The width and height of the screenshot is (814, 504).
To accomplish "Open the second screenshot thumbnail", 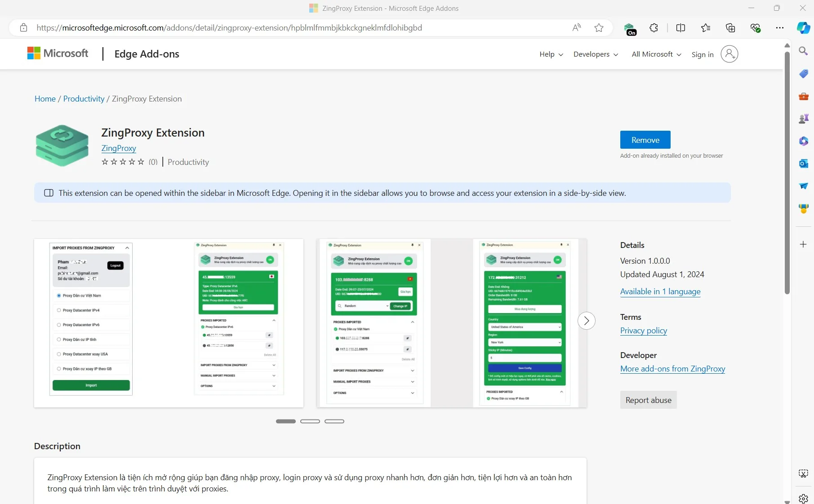I will coord(451,323).
